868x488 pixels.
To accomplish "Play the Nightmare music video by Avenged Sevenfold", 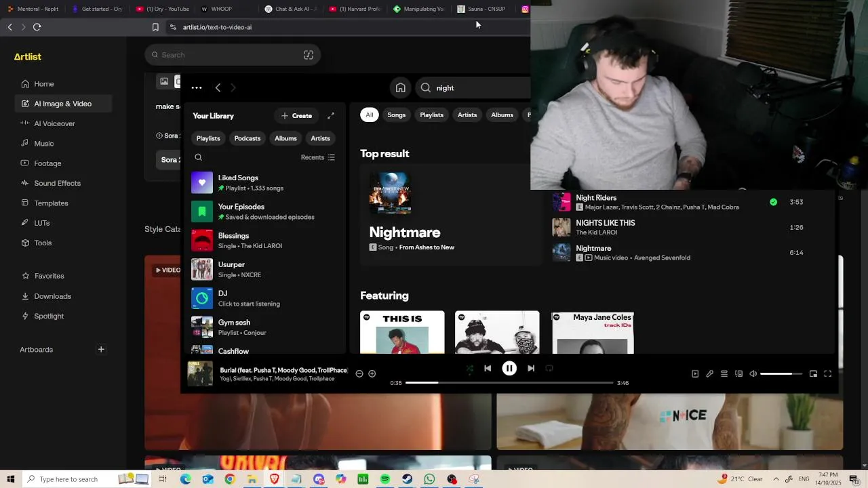I will point(561,252).
